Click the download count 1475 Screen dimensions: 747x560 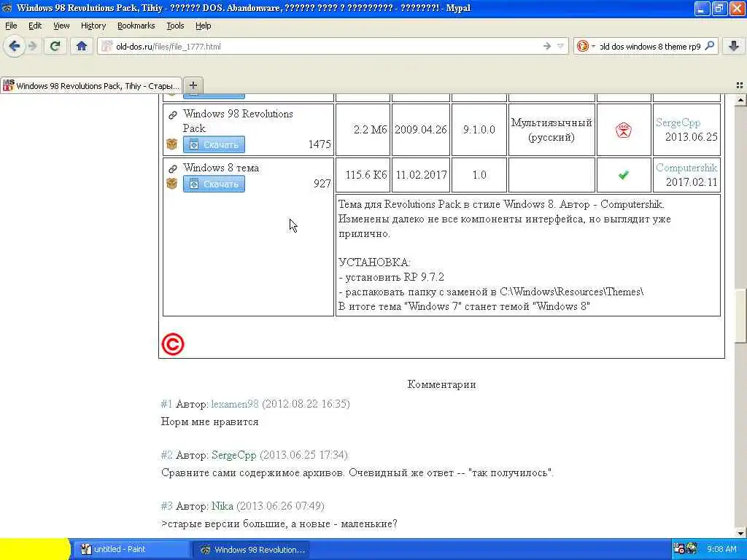coord(320,144)
